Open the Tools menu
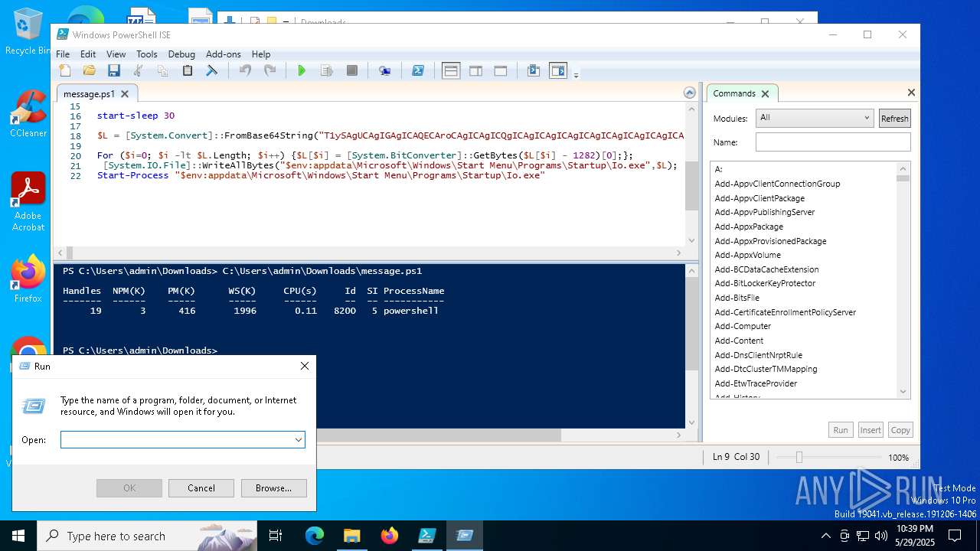Viewport: 980px width, 551px height. (x=147, y=54)
